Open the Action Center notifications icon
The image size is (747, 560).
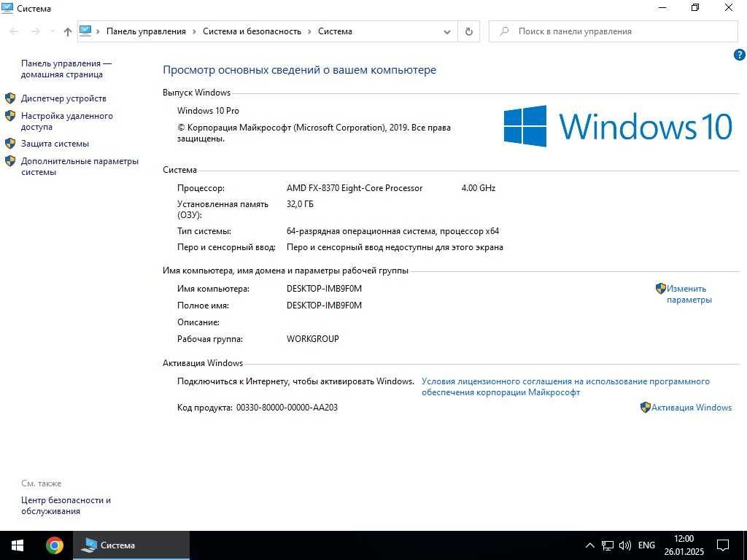point(723,545)
